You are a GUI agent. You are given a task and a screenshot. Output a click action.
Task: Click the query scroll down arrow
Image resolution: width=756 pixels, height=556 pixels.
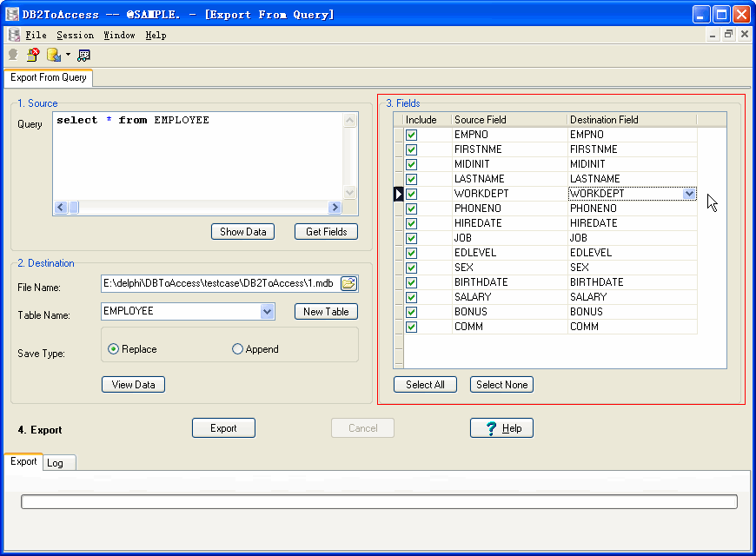point(350,192)
